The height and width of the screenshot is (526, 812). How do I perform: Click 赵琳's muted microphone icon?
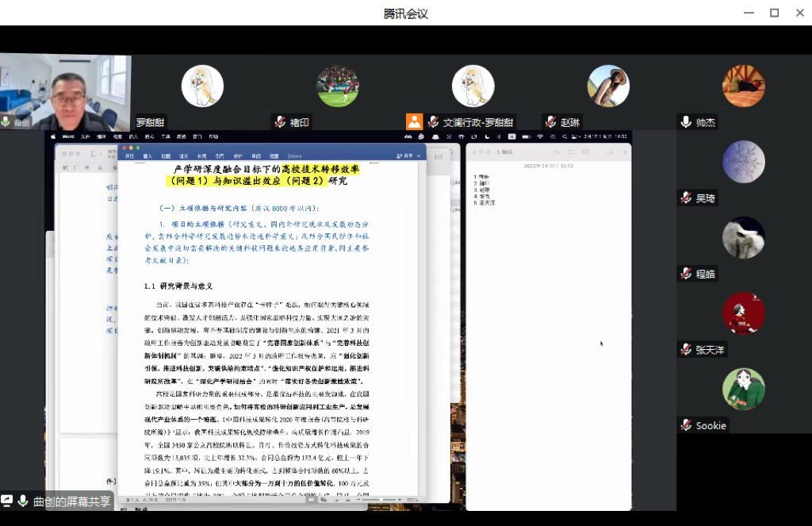pos(550,122)
